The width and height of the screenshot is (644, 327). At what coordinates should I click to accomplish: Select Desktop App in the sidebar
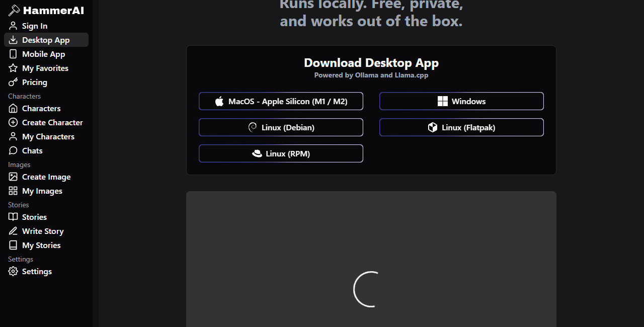tap(46, 40)
